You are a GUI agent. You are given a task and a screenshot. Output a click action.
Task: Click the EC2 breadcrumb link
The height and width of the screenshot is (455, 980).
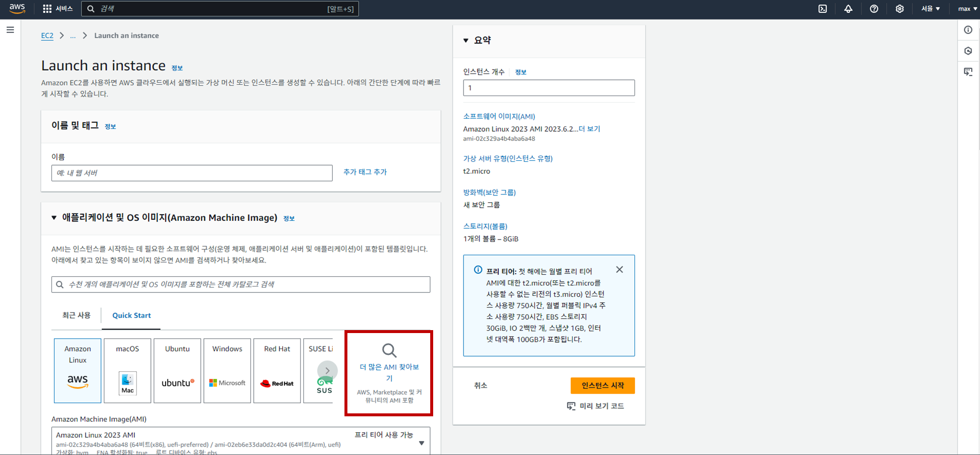tap(47, 36)
